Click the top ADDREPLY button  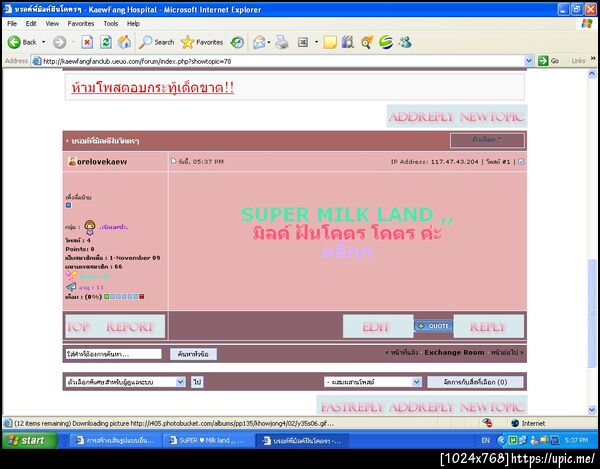coord(421,116)
